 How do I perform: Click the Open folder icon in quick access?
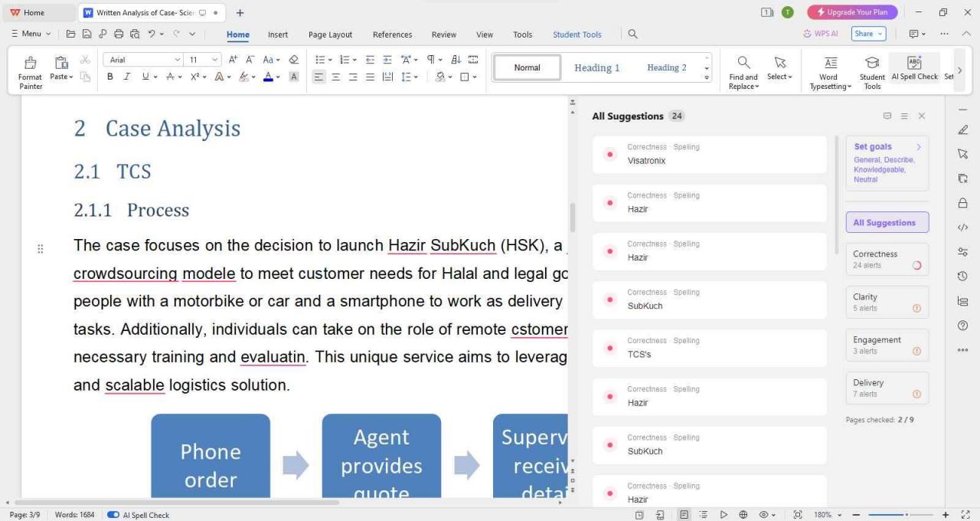[x=71, y=34]
